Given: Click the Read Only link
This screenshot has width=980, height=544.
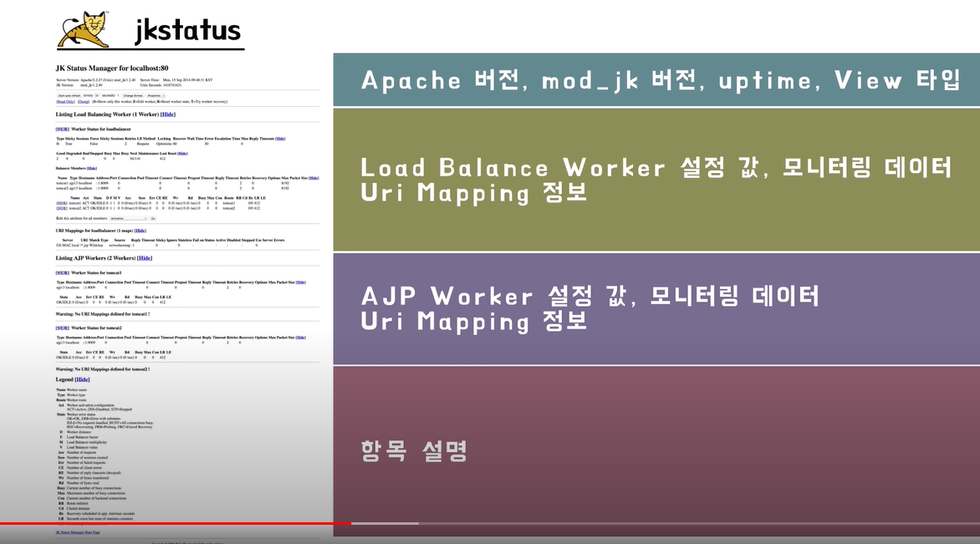Looking at the screenshot, I should 65,102.
